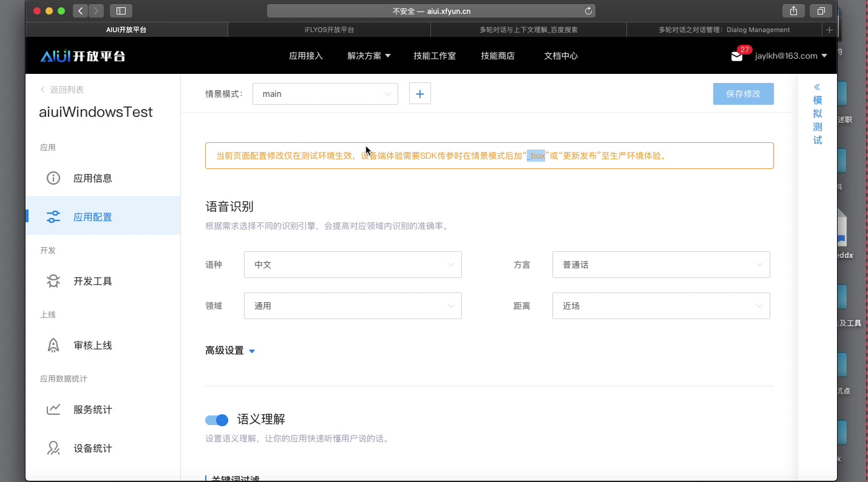Screen dimensions: 868x482
Task: Switch to the iFLYOS开放平台 tab
Action: click(329, 30)
